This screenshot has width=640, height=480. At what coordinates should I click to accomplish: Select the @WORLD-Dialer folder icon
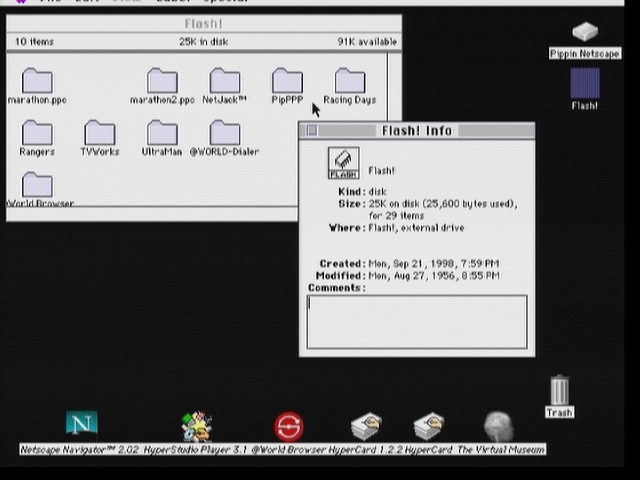point(225,132)
